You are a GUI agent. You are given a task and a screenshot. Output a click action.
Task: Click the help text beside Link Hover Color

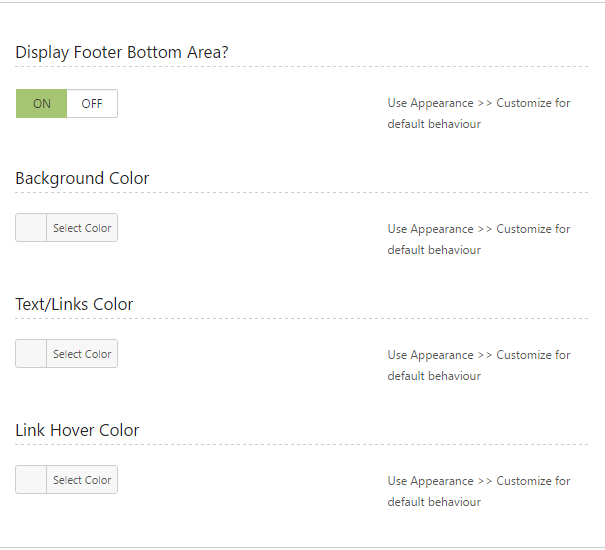(x=479, y=491)
